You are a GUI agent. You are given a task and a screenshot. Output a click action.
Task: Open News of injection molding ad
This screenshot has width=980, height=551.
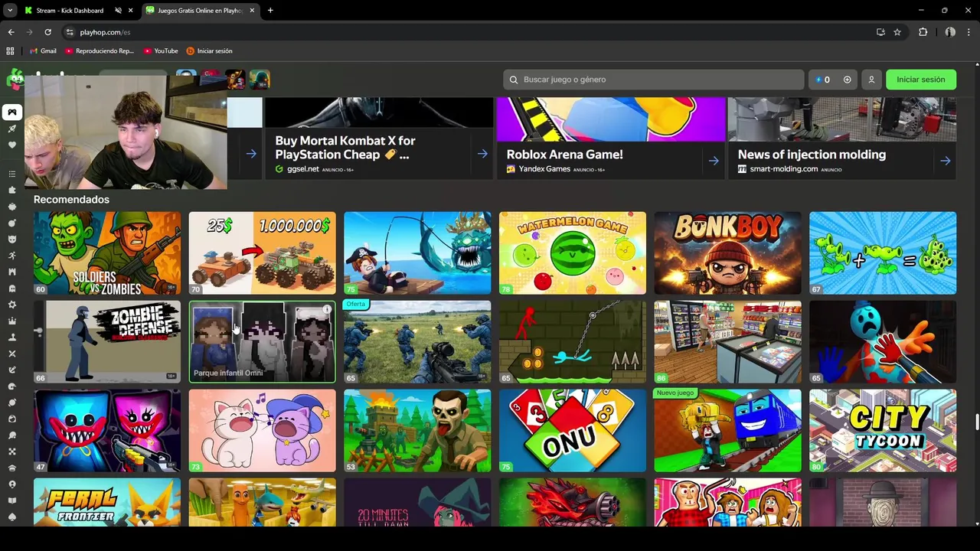pyautogui.click(x=812, y=155)
